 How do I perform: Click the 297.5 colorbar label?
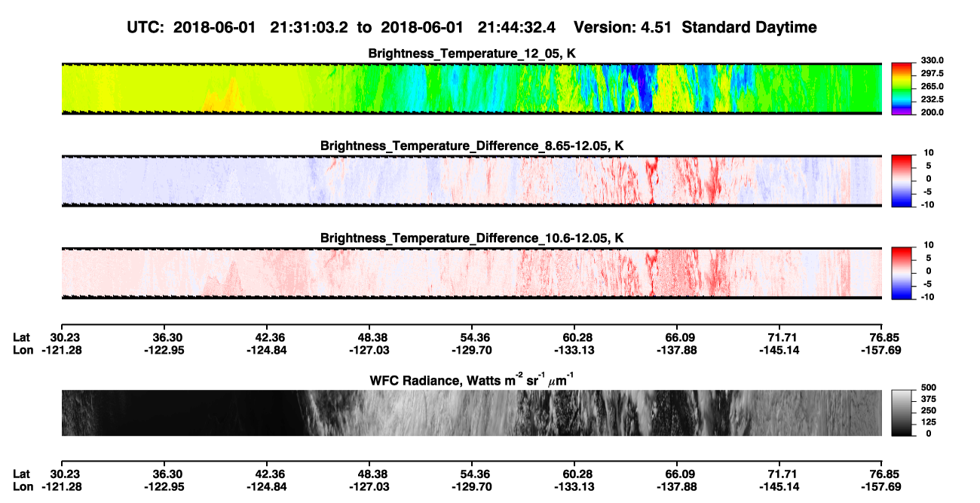932,73
